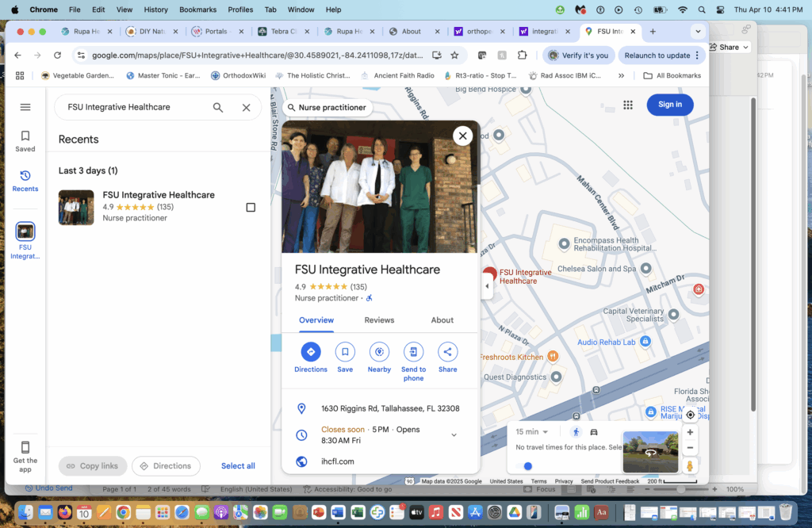This screenshot has width=812, height=528.
Task: Switch to the Reviews tab
Action: pyautogui.click(x=379, y=320)
